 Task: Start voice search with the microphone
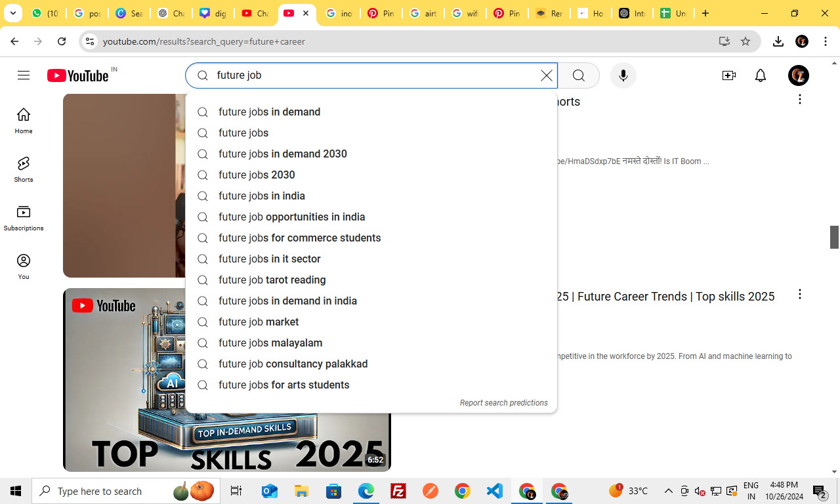coord(623,75)
